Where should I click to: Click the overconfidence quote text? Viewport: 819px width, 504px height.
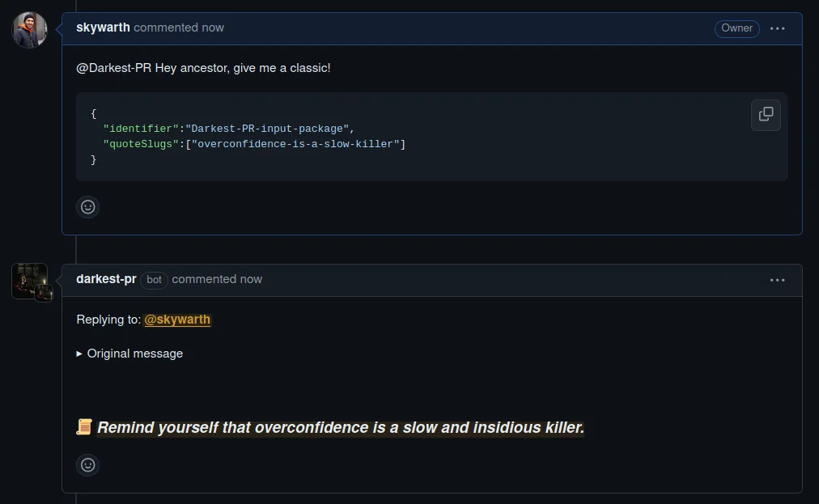click(x=341, y=427)
